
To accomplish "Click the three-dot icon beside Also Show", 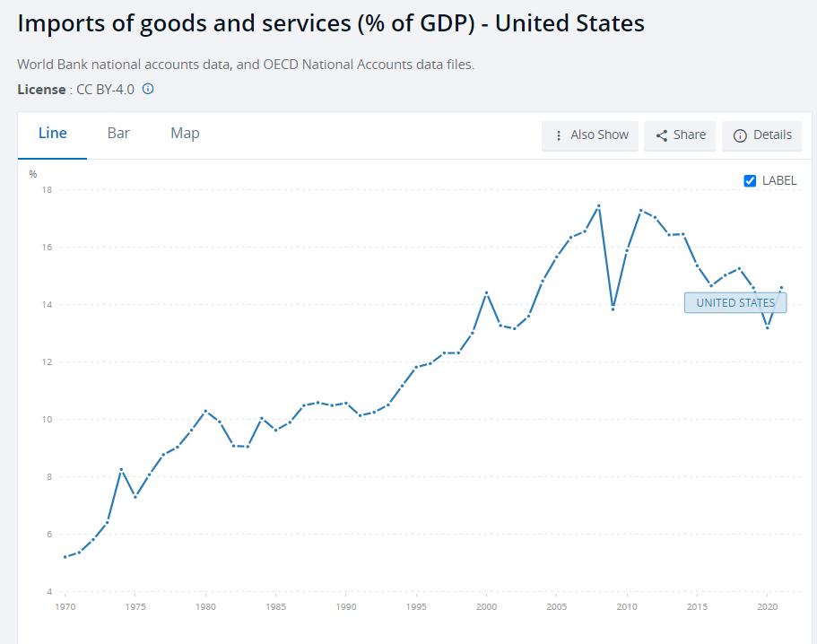I will [559, 135].
